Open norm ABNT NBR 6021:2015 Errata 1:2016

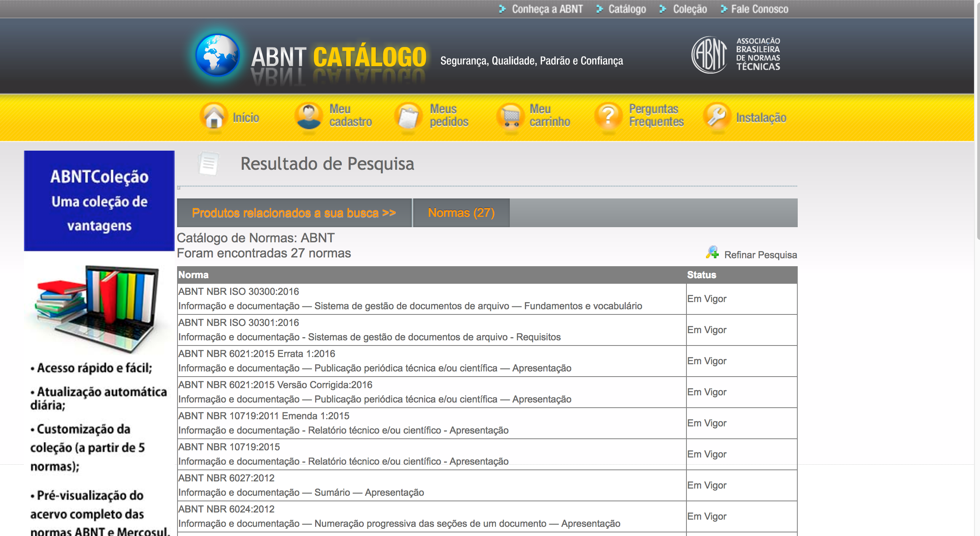[x=256, y=353]
